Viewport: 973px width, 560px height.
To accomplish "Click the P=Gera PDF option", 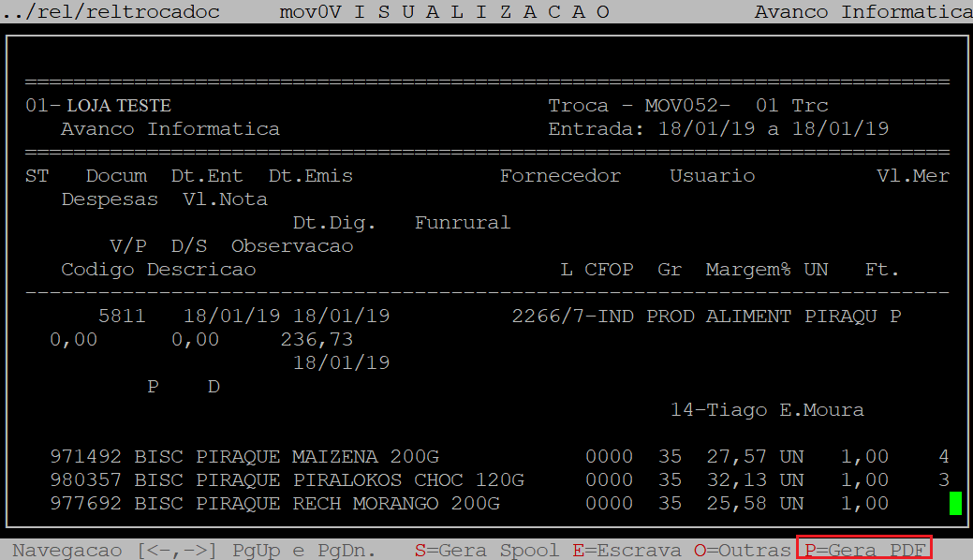I will (864, 550).
